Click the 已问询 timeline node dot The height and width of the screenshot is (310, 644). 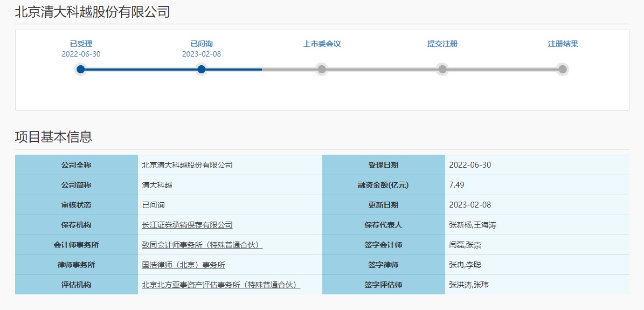tap(202, 69)
